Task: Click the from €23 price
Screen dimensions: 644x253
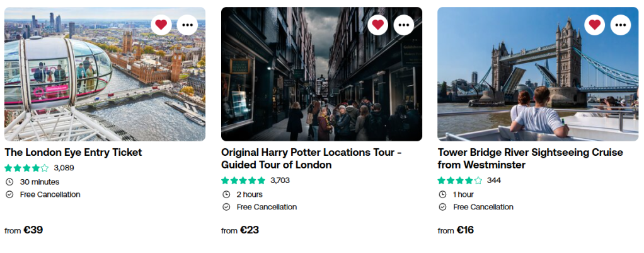Action: (240, 230)
